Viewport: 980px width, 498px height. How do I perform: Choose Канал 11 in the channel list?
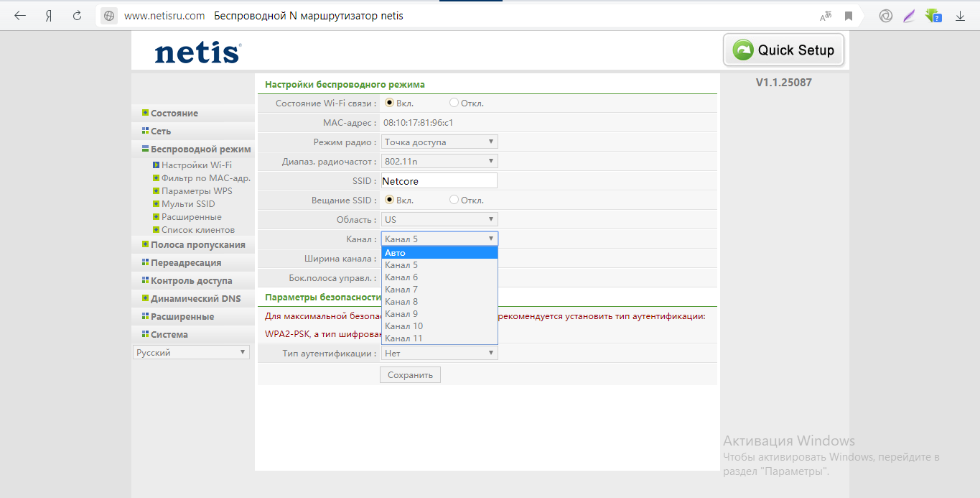pyautogui.click(x=439, y=338)
